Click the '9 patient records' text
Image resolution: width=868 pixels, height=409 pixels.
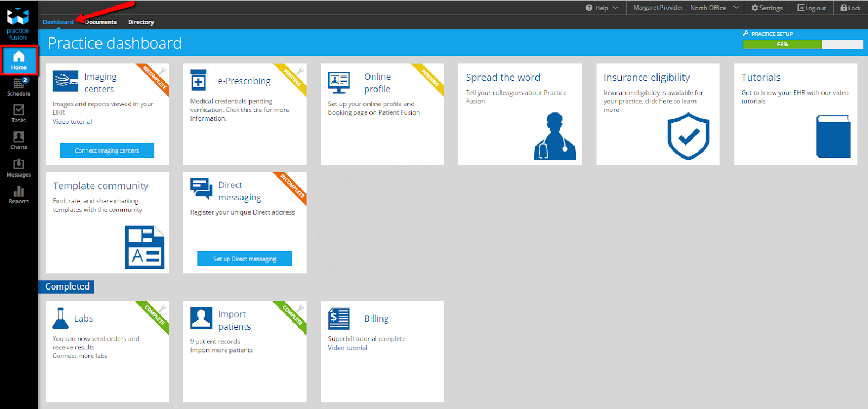click(x=215, y=341)
